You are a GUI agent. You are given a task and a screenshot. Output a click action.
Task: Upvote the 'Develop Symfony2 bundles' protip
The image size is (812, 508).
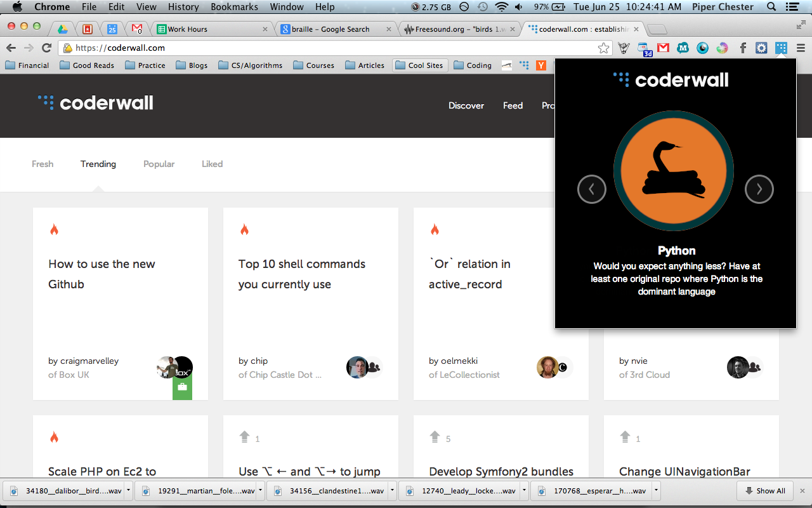(x=435, y=437)
